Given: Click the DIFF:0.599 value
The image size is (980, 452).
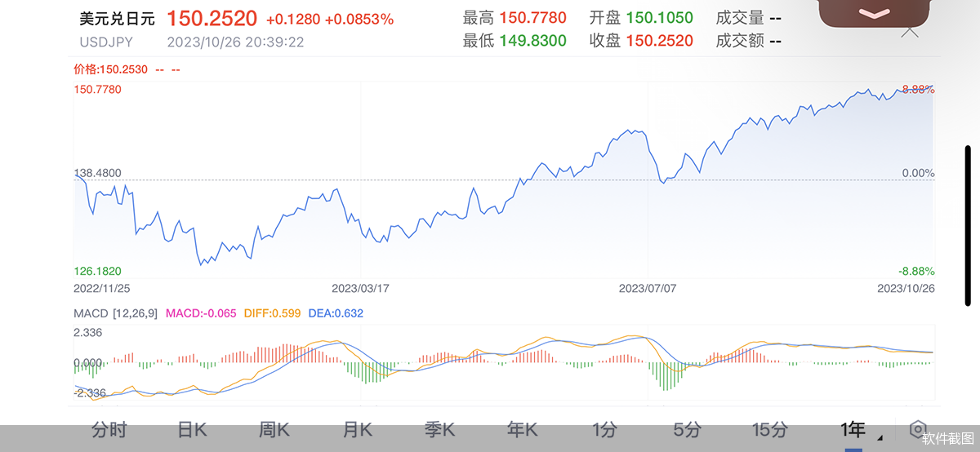Looking at the screenshot, I should (x=273, y=312).
